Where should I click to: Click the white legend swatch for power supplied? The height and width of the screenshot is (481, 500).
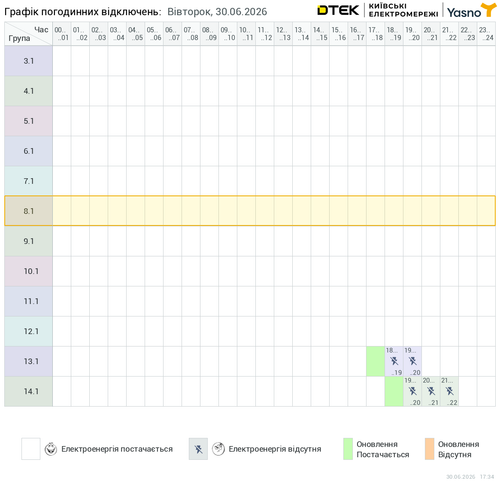[31, 449]
